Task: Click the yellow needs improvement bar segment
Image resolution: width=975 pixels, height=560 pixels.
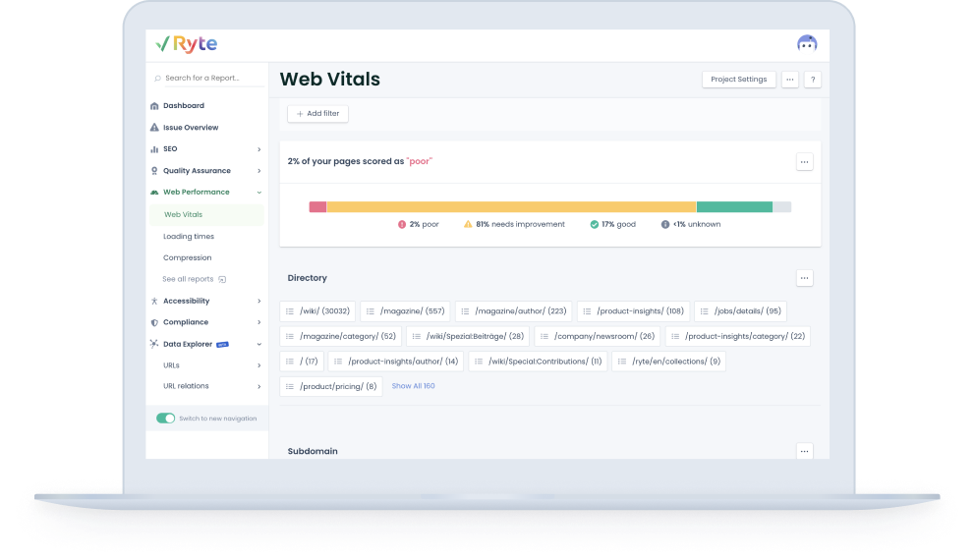Action: point(511,207)
